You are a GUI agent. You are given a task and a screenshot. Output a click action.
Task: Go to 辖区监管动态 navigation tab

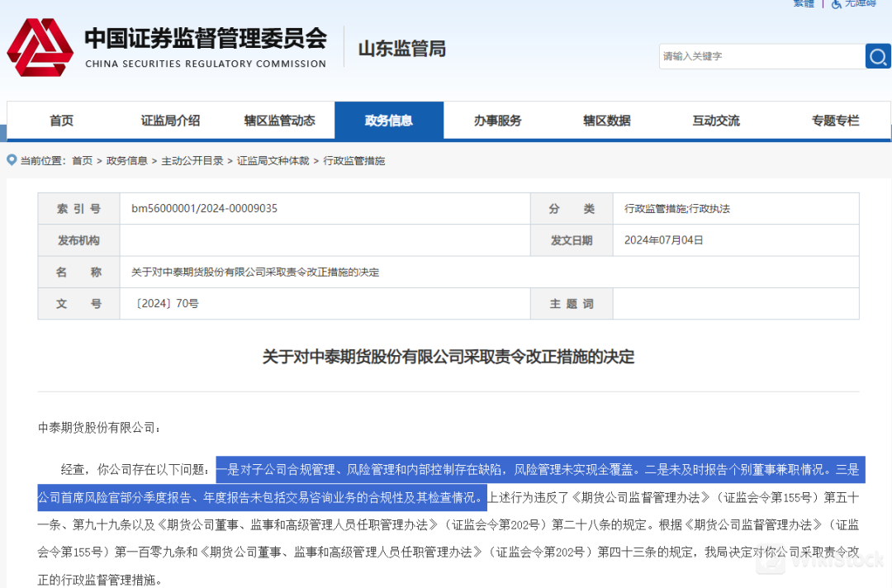[x=279, y=121]
